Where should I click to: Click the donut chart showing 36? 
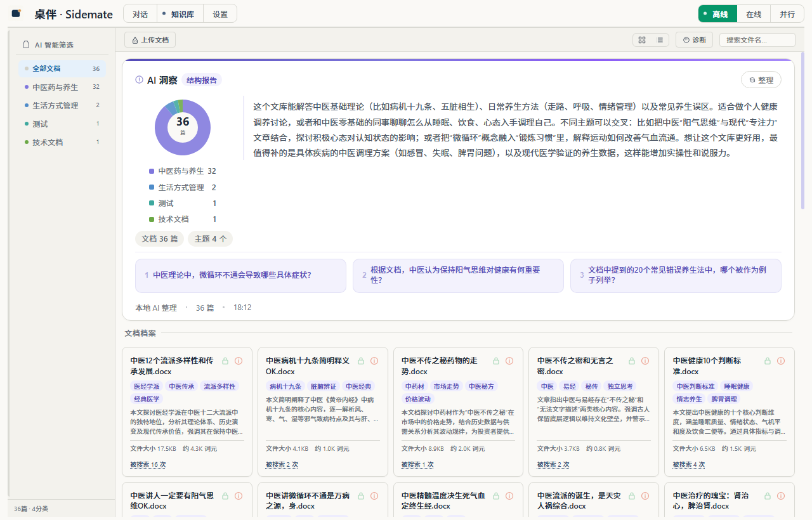coord(183,127)
